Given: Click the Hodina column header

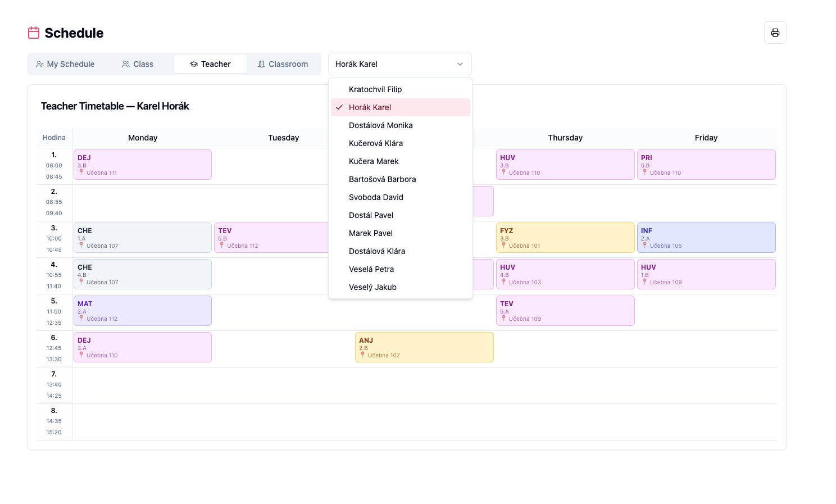Looking at the screenshot, I should 54,138.
